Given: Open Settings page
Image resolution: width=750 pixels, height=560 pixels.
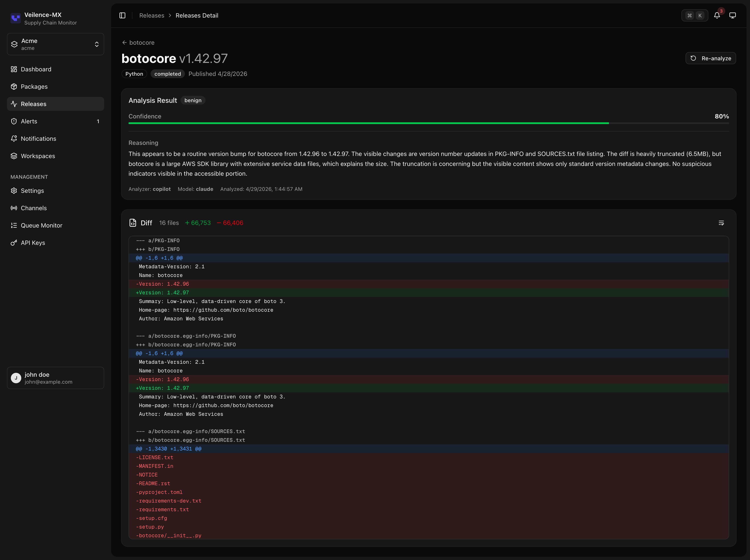Looking at the screenshot, I should pos(56,191).
